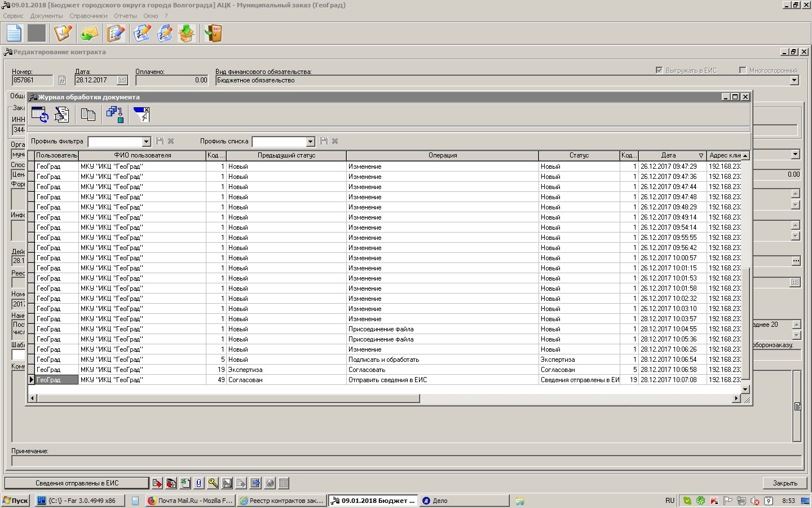Click the 'Дата' column header to sort
The width and height of the screenshot is (812, 508).
tap(668, 155)
